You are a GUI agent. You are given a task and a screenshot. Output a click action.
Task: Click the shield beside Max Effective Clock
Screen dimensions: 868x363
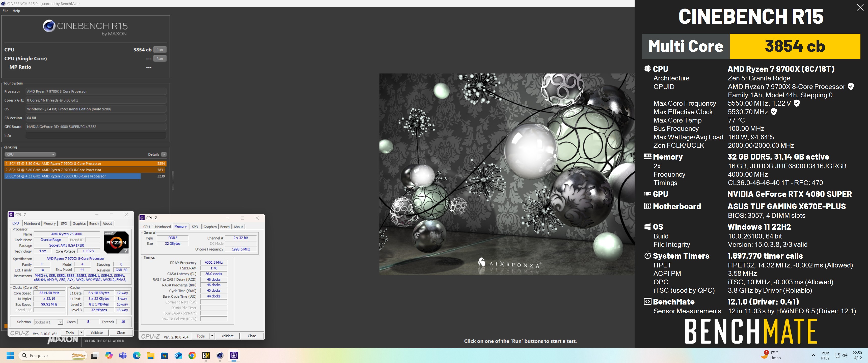(774, 112)
